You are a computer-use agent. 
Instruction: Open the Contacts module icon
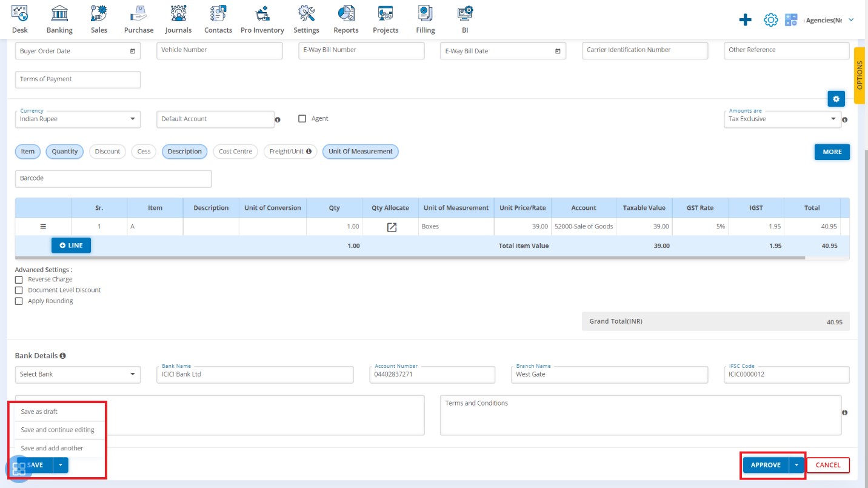click(x=218, y=13)
